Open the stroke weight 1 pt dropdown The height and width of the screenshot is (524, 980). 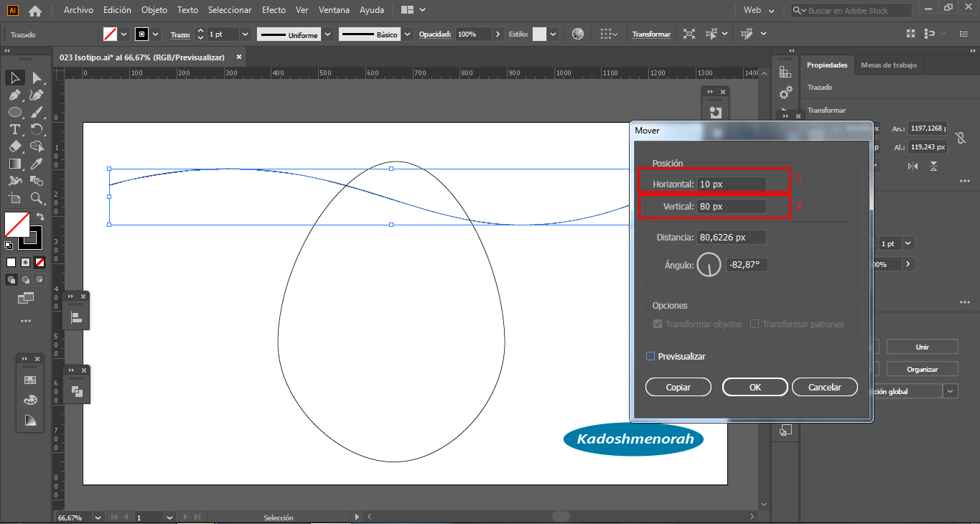pyautogui.click(x=245, y=34)
